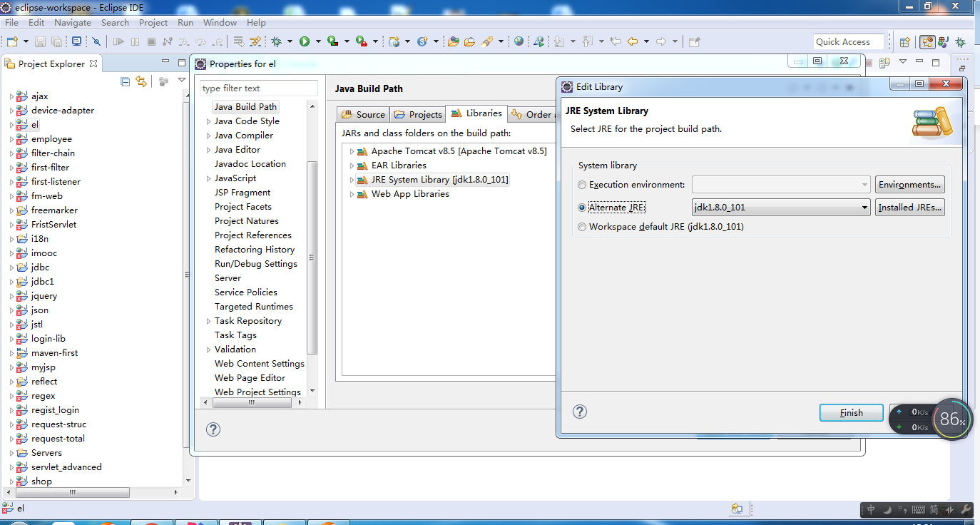Expand the EAR Libraries node
The width and height of the screenshot is (980, 525).
click(x=352, y=165)
